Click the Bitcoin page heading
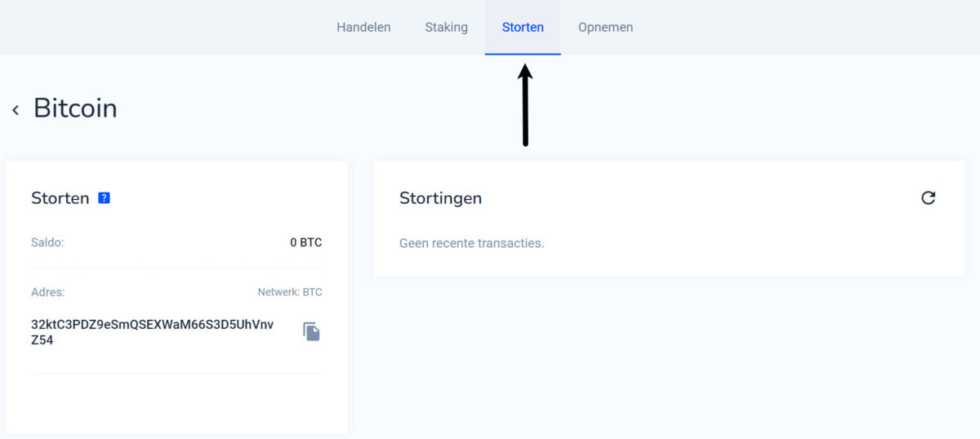 (x=75, y=109)
